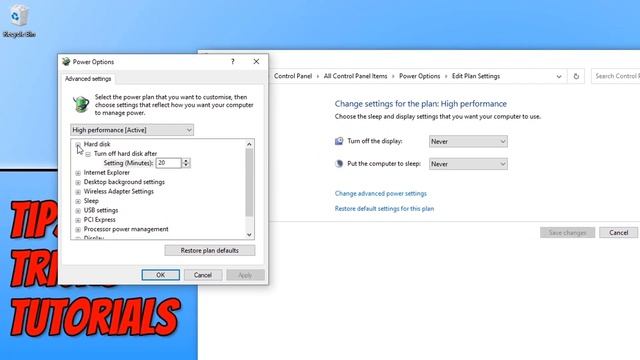Viewport: 640px width, 360px height.
Task: Open Put the computer to sleep dropdown
Action: (x=468, y=164)
